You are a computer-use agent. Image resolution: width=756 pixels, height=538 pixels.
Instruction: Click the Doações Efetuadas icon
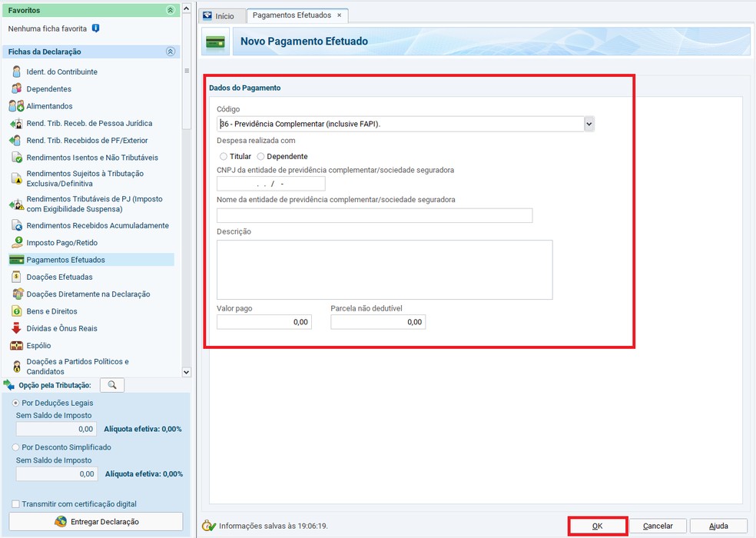coord(16,277)
